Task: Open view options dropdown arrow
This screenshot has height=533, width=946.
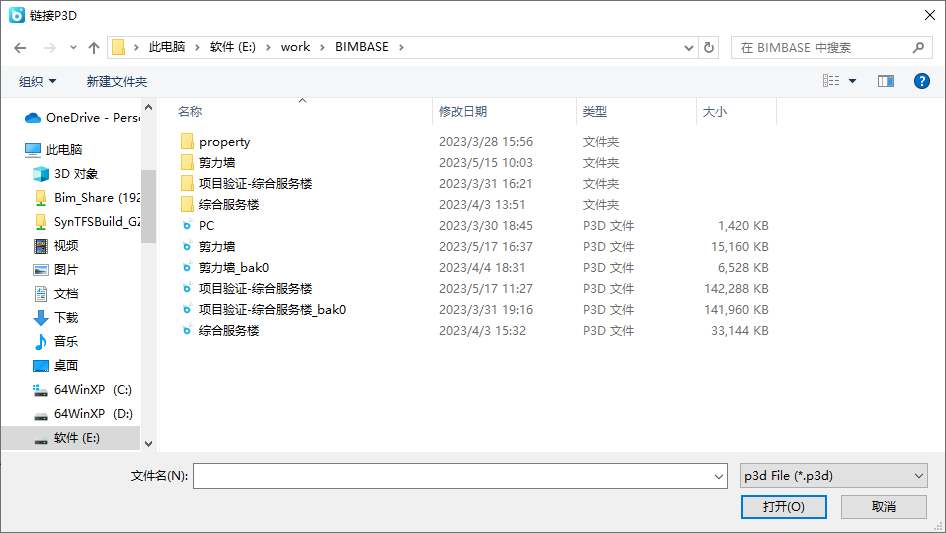Action: coord(852,81)
